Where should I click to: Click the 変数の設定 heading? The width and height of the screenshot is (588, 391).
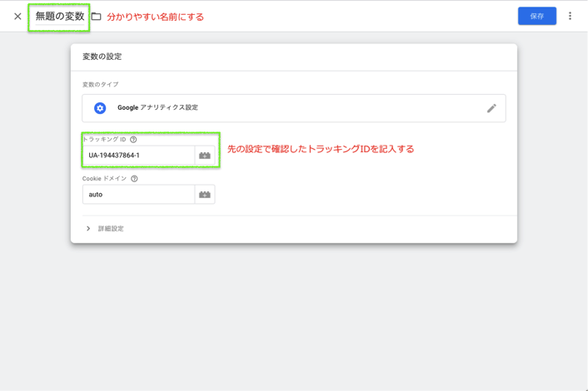coord(102,57)
